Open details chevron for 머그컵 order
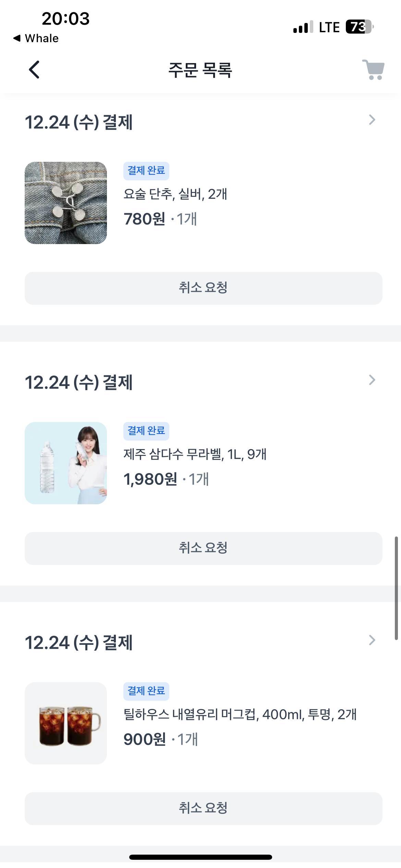Image resolution: width=401 pixels, height=868 pixels. 372,640
